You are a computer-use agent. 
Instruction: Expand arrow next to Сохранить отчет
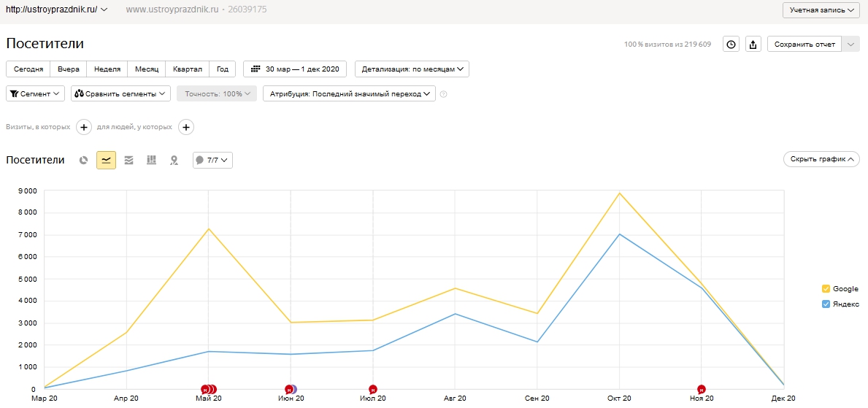point(850,45)
